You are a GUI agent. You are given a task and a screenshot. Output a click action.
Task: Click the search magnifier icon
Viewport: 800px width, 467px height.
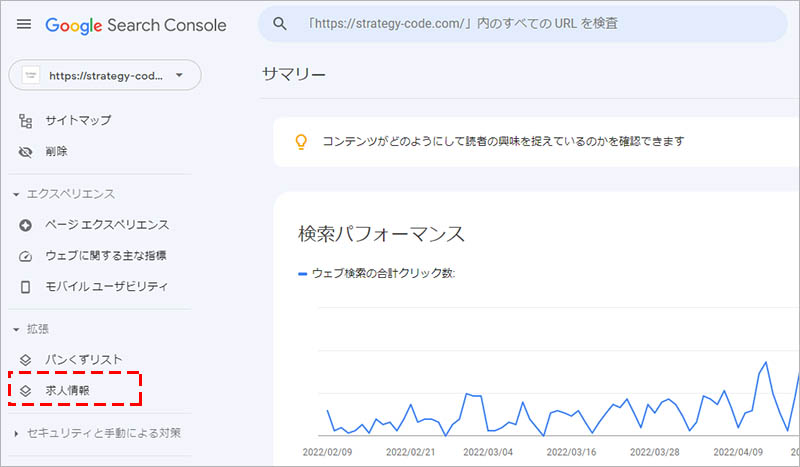pyautogui.click(x=281, y=24)
